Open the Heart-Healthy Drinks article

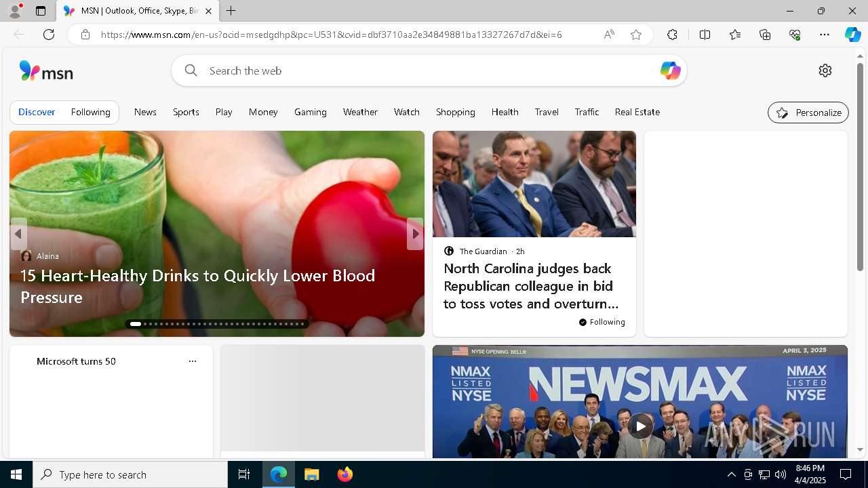tap(197, 286)
